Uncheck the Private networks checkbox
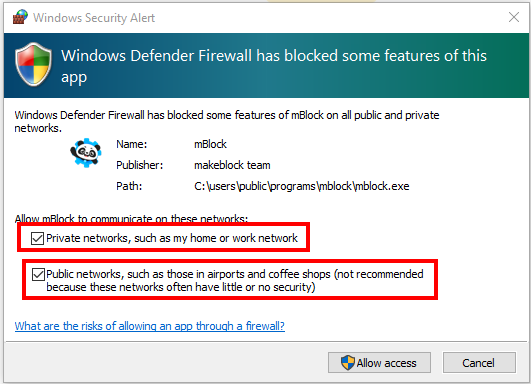This screenshot has height=384, width=531. 37,238
